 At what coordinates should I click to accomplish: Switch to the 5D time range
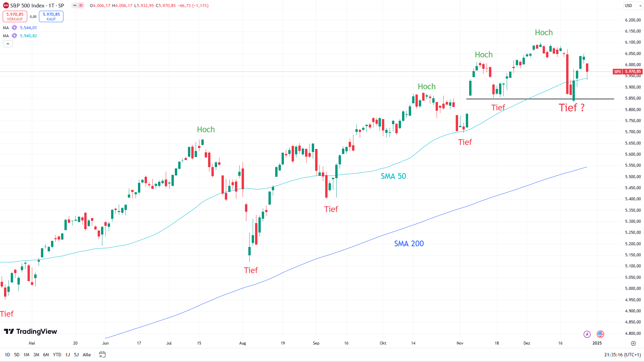(17, 355)
